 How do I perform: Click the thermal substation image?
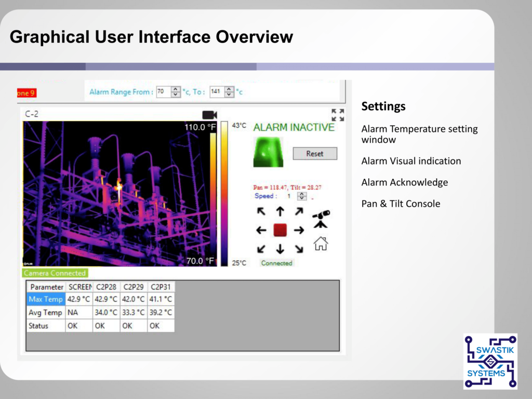tap(120, 194)
